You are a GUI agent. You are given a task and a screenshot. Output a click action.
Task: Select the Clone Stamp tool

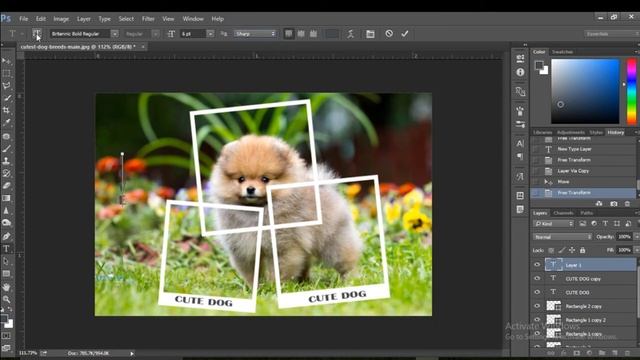(6, 161)
